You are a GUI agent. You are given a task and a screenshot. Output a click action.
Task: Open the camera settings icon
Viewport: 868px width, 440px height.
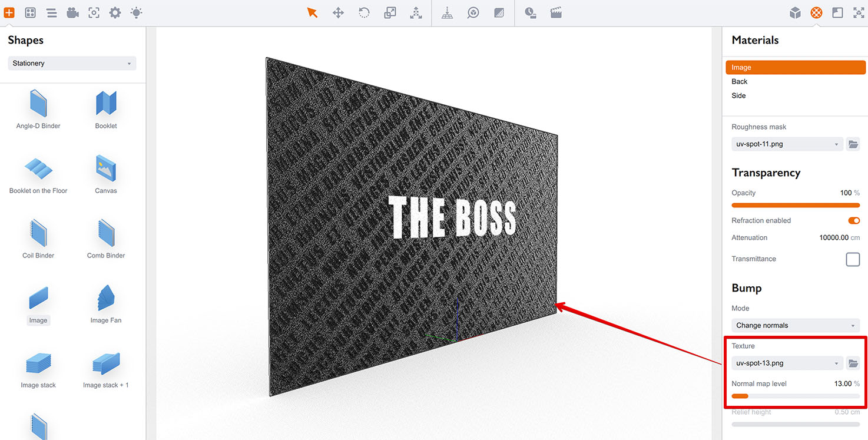pyautogui.click(x=72, y=12)
